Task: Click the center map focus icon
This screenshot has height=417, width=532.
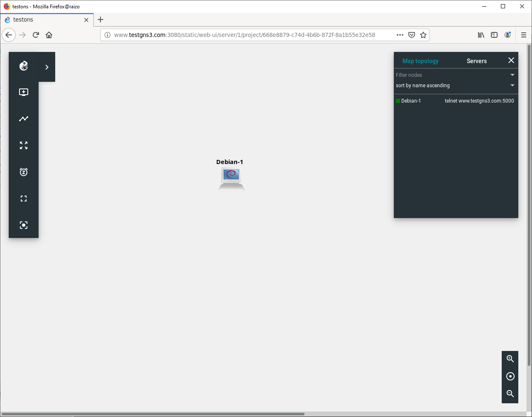Action: tap(23, 225)
